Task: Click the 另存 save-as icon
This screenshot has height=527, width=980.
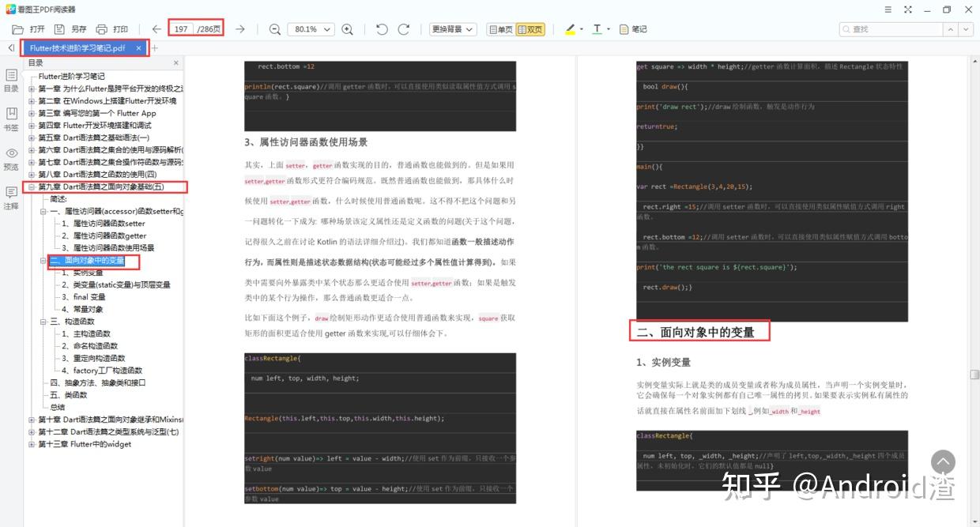Action: pos(59,29)
